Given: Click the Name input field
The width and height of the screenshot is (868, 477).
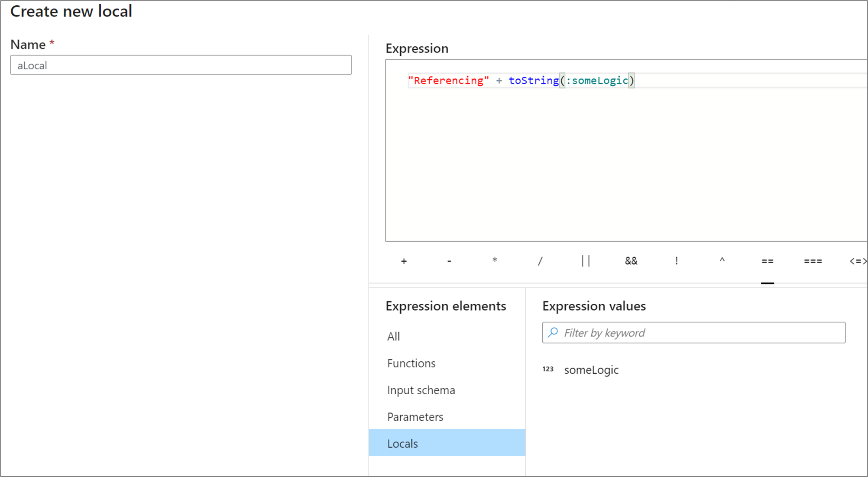Looking at the screenshot, I should [180, 65].
